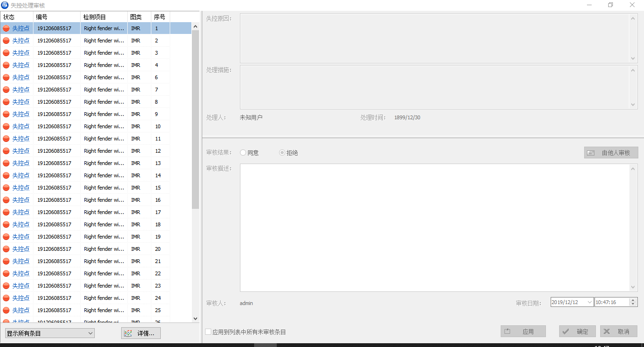Click the application logo in title bar
This screenshot has height=347, width=644.
pyautogui.click(x=5, y=5)
